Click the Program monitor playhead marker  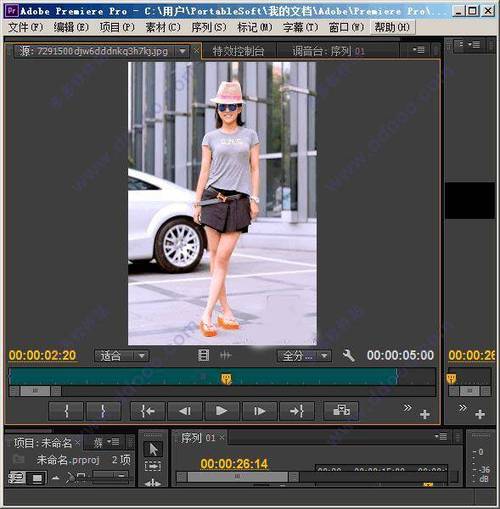[x=451, y=379]
